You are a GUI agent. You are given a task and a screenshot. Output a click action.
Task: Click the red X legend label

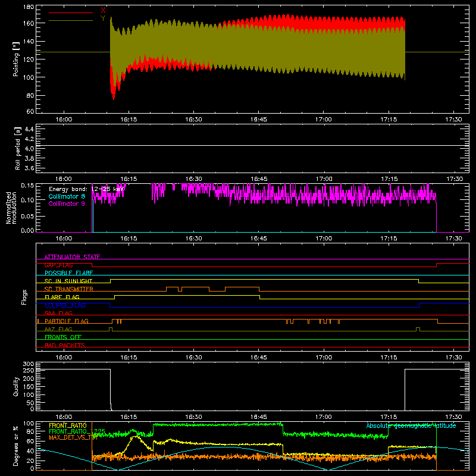103,10
